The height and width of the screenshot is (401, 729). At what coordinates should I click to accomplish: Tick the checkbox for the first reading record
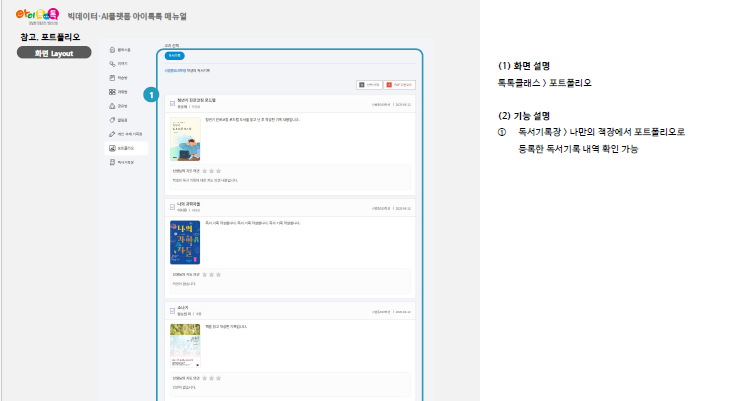pyautogui.click(x=173, y=102)
